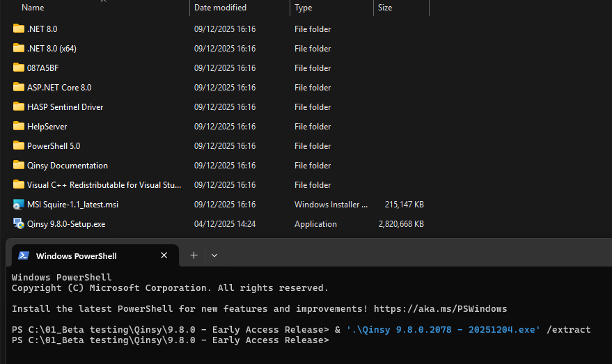
Task: Select the HelpServer folder icon
Action: tap(19, 127)
